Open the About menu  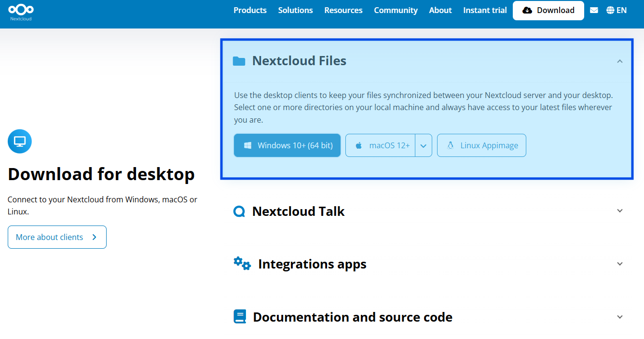coord(440,10)
